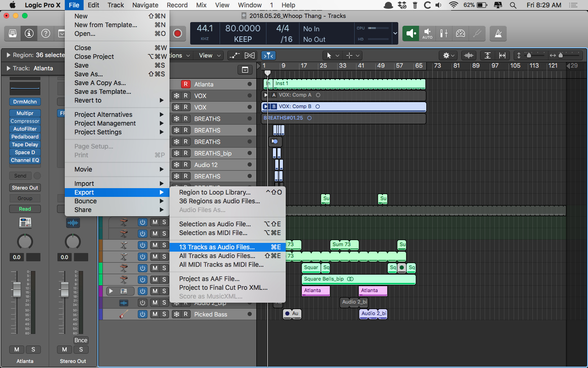Mute the Atlanta channel strip

tap(17, 350)
